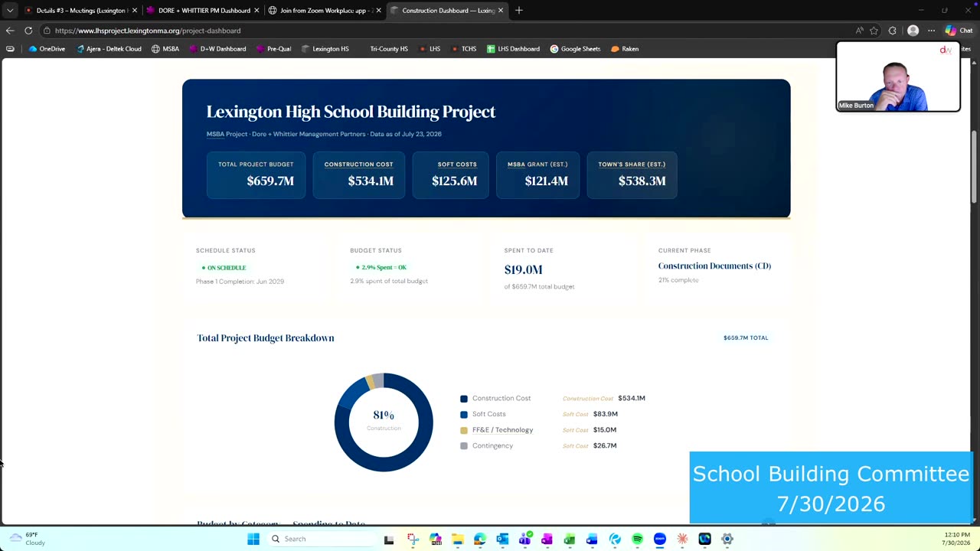
Task: Click the taskbar Search box
Action: 320,539
